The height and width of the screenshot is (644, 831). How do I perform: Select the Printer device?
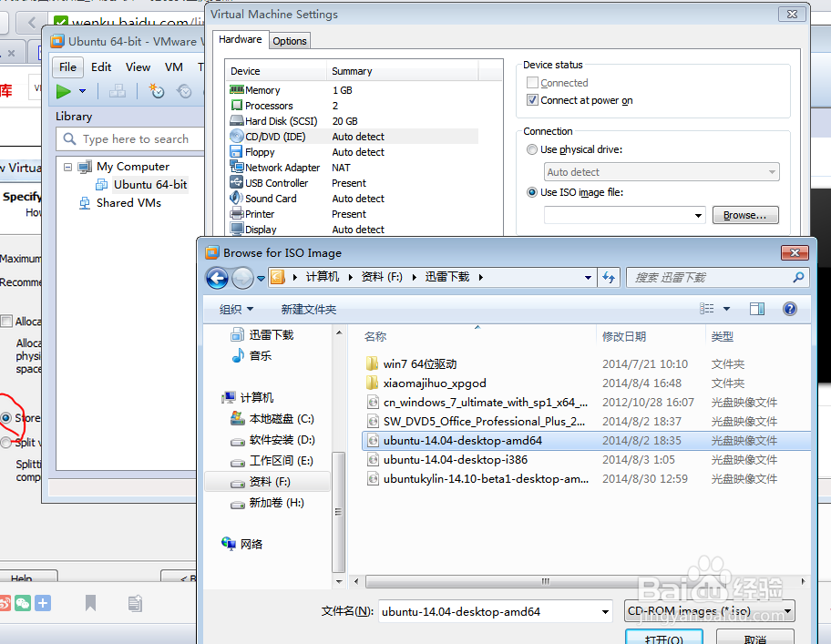[354, 214]
